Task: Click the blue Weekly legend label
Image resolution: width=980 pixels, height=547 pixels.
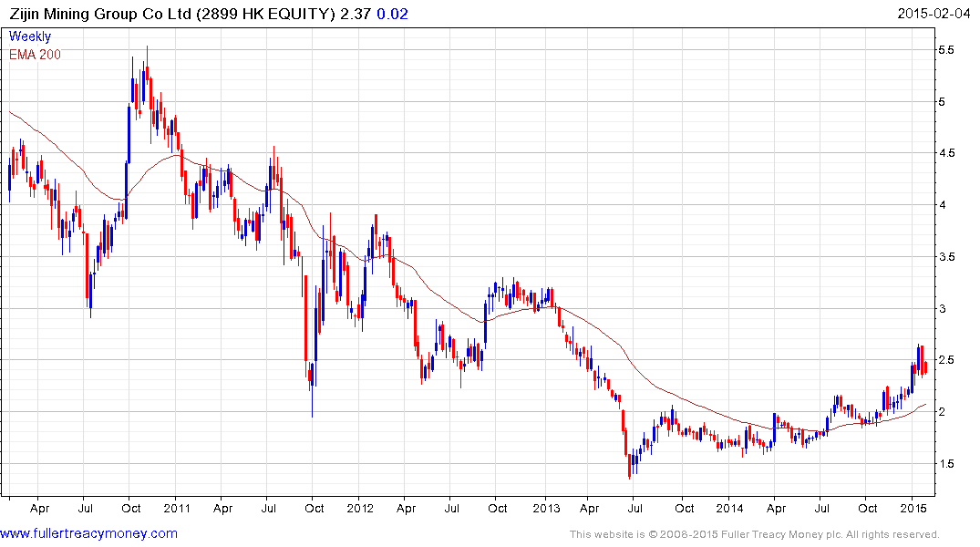Action: (30, 36)
